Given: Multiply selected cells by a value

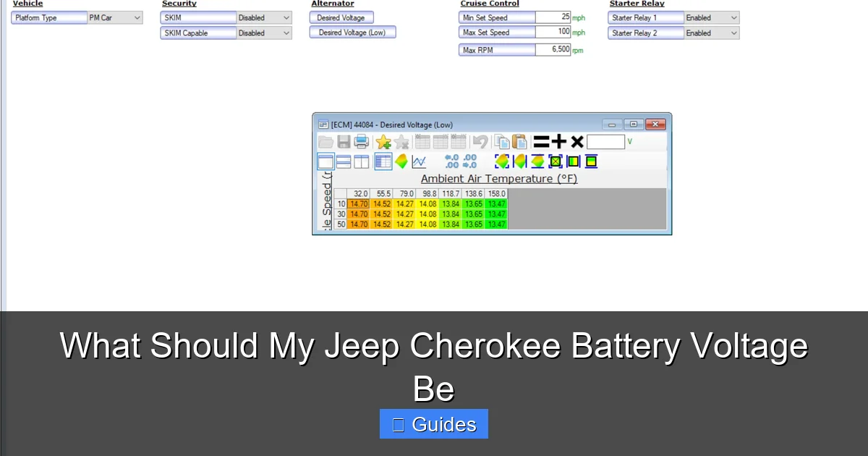Looking at the screenshot, I should point(576,142).
